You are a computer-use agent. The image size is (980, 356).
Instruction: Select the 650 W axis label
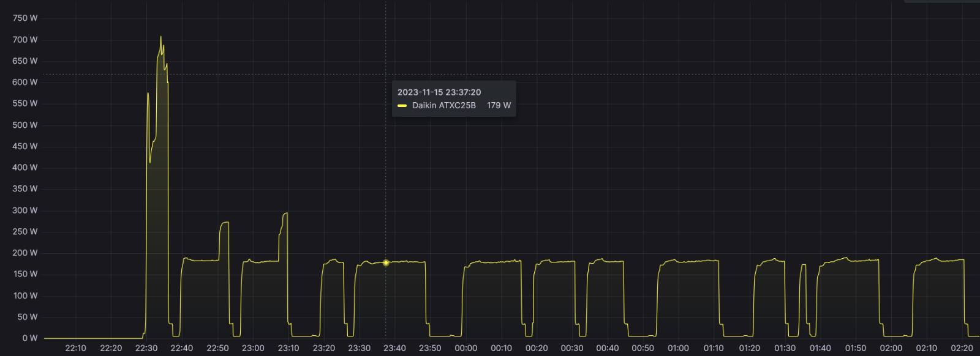(x=25, y=61)
